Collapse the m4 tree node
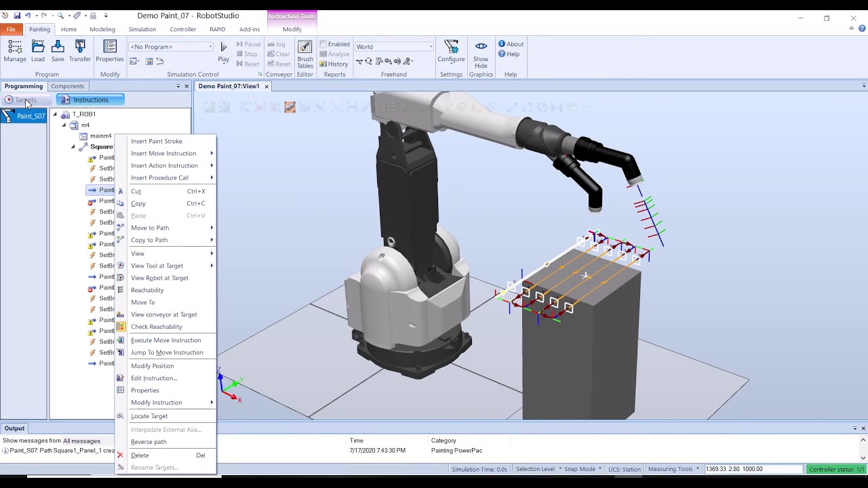 tap(64, 125)
